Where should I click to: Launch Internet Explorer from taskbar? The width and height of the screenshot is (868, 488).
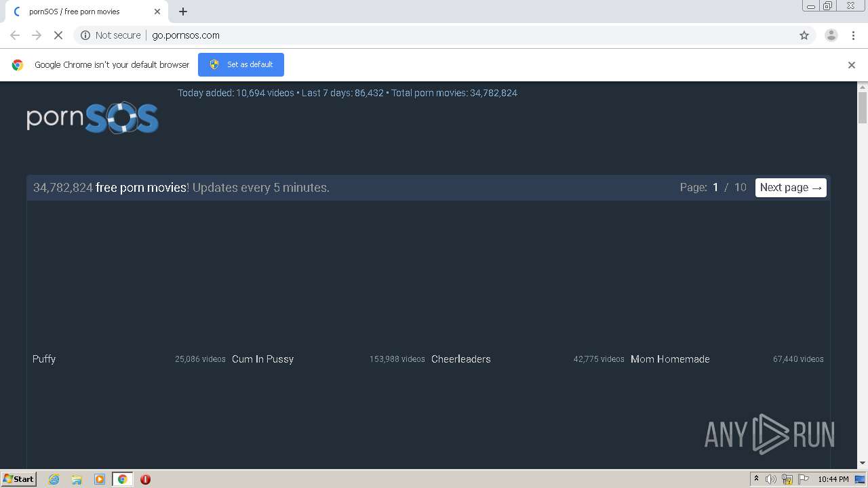tap(54, 479)
